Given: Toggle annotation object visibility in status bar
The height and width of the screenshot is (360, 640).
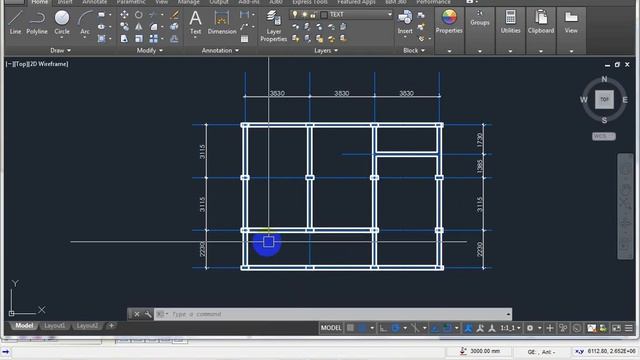Looking at the screenshot, I should click(x=468, y=328).
